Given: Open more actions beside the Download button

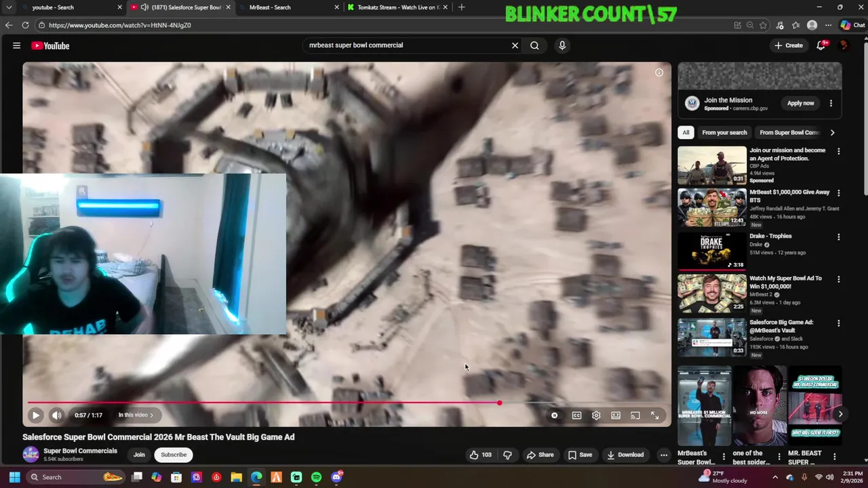Looking at the screenshot, I should coord(664,455).
